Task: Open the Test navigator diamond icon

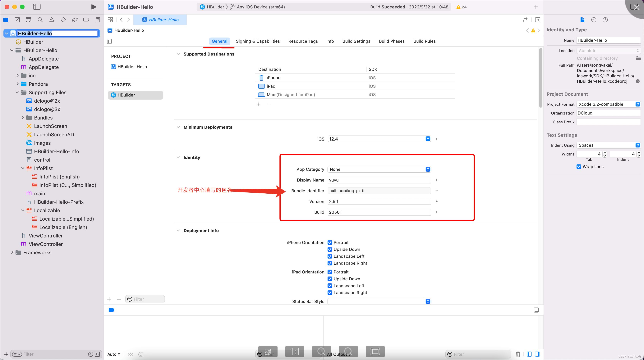Action: pyautogui.click(x=63, y=20)
